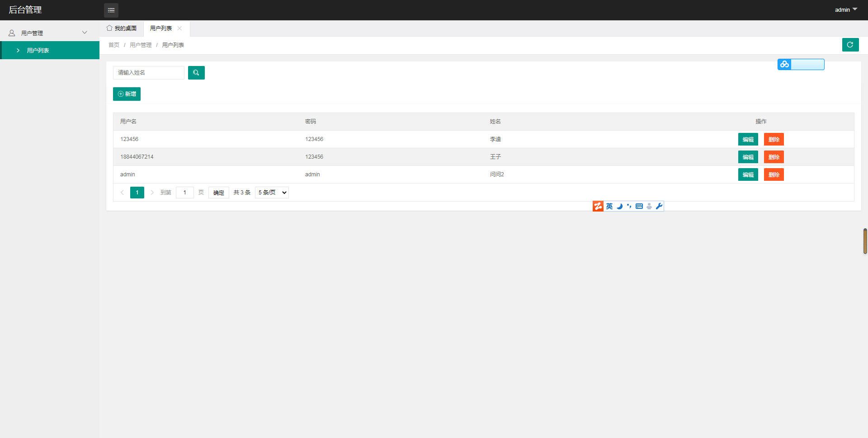Open the wrench settings icon in IME toolbar
The height and width of the screenshot is (438, 868).
pos(659,206)
